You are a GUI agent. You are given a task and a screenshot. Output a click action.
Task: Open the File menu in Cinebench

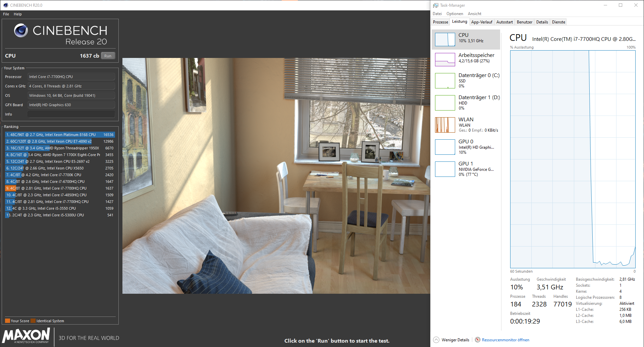6,14
